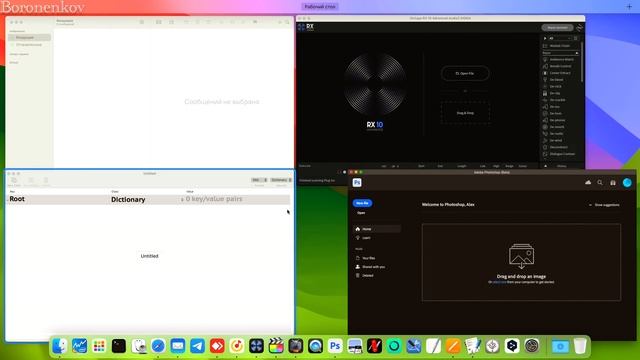Open the Deconstruct module icon in RX
This screenshot has height=360, width=640.
coord(545,147)
